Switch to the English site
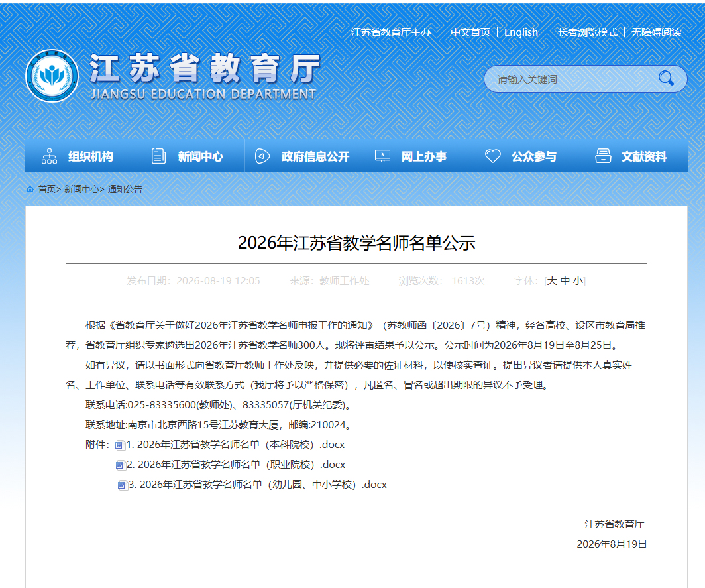This screenshot has height=588, width=705. 521,32
